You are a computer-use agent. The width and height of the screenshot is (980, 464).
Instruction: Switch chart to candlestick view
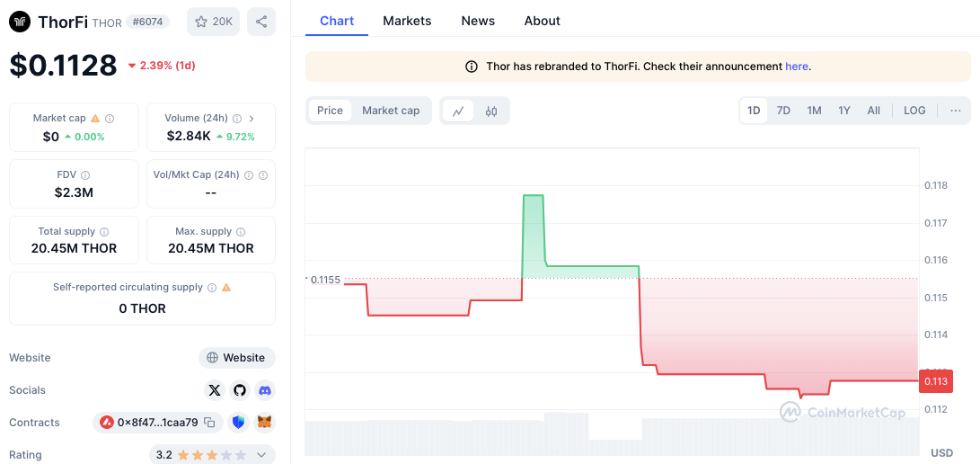pos(491,111)
